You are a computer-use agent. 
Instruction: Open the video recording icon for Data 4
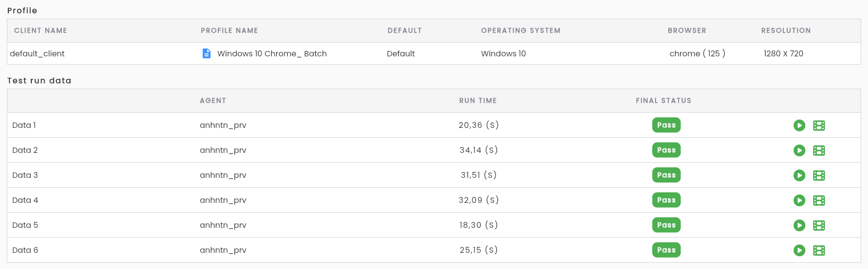(819, 200)
